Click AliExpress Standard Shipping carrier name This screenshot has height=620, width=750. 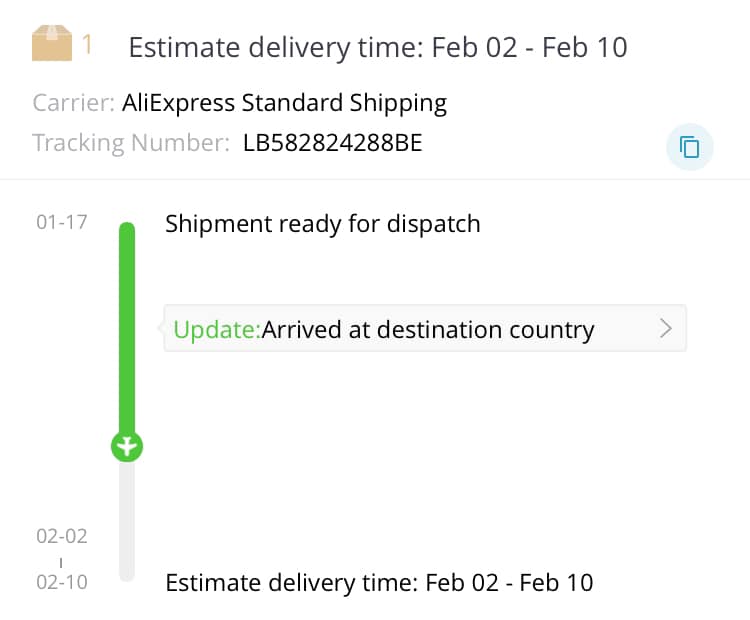coord(284,102)
